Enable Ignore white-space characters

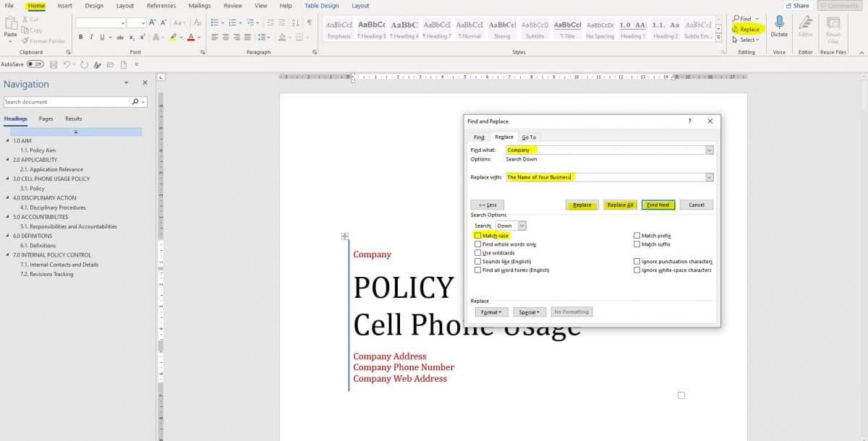(636, 270)
